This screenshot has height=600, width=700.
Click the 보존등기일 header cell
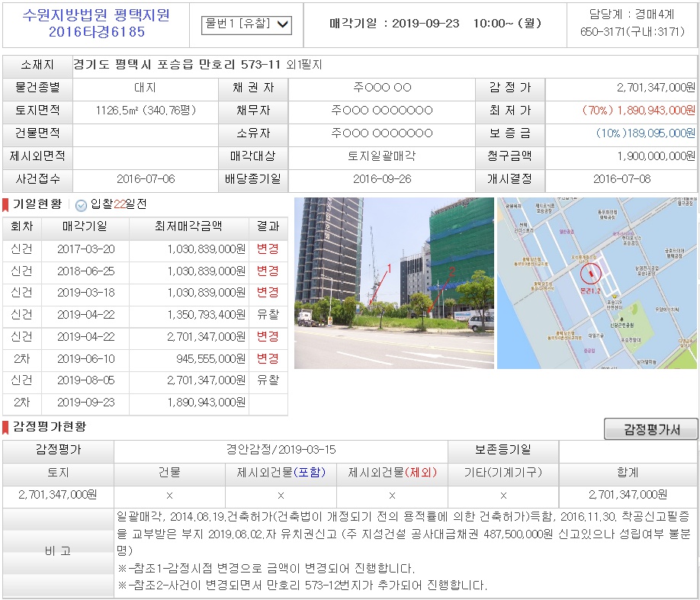(503, 450)
